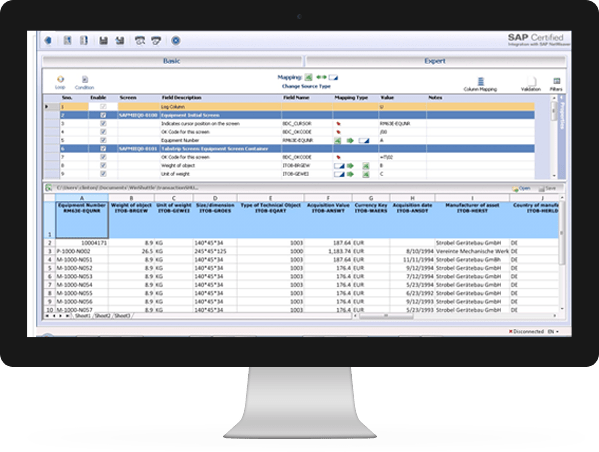
Task: Toggle Enable checkbox for Equipment Number row
Action: point(103,140)
